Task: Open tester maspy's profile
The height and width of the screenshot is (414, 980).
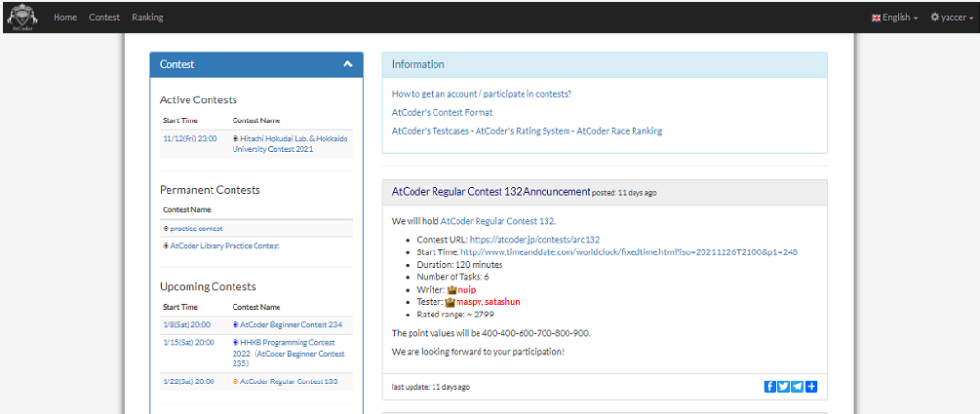Action: pos(469,302)
